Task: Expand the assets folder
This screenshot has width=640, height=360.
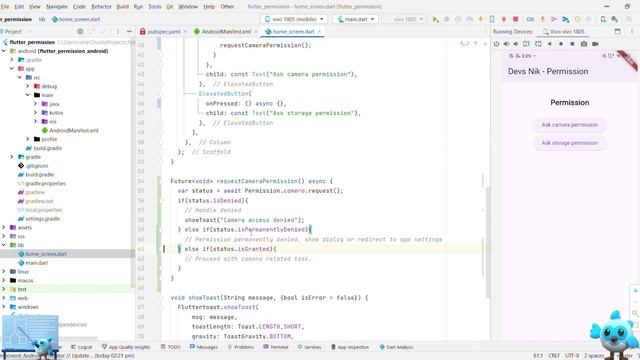Action: [4, 228]
